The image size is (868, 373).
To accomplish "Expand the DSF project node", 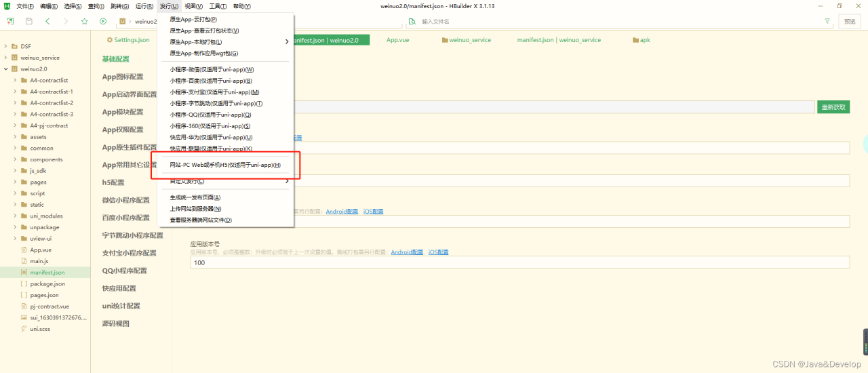I will click(x=5, y=46).
